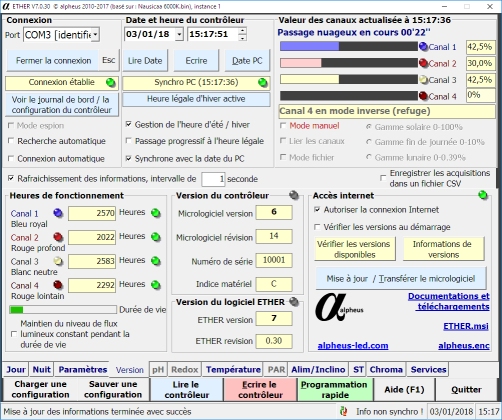The width and height of the screenshot is (502, 420).
Task: Click Programmation rapide button
Action: coord(335,389)
